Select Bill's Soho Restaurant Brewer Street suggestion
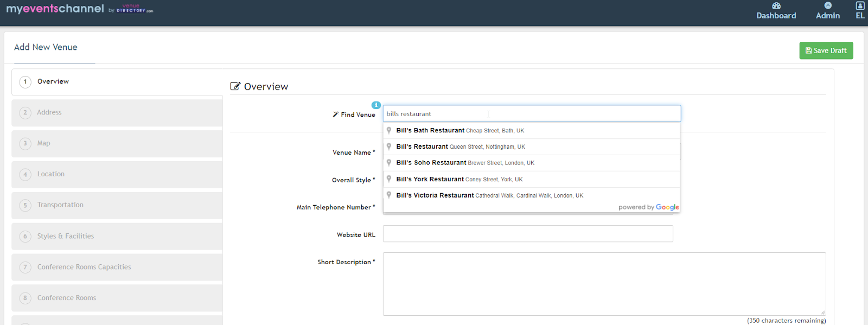 [x=532, y=163]
